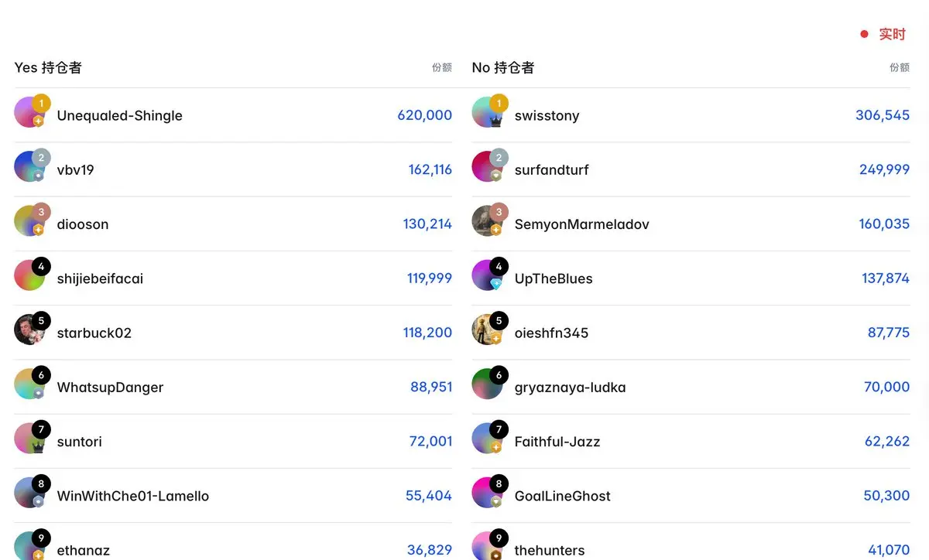Viewport: 929px width, 560px height.
Task: Click surfandturf's avatar icon
Action: pyautogui.click(x=487, y=167)
